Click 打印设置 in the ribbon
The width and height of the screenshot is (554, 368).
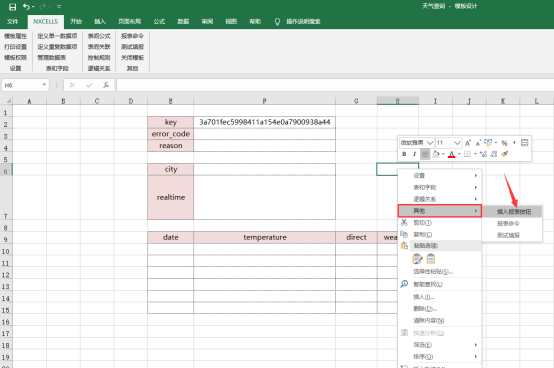pyautogui.click(x=16, y=47)
